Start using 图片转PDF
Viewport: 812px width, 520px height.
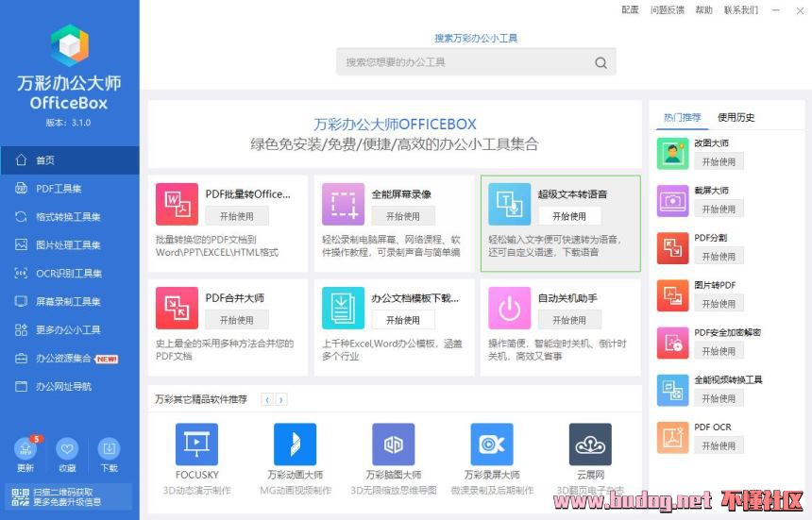pyautogui.click(x=719, y=304)
